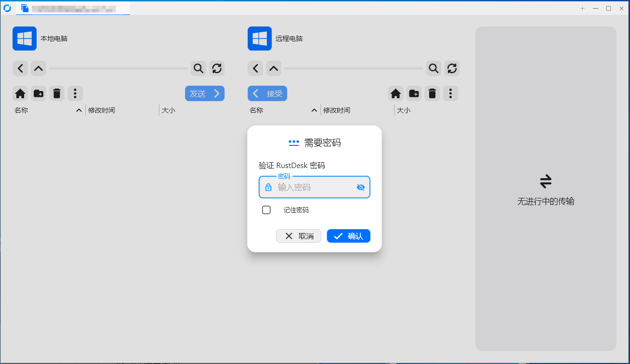The image size is (630, 364).
Task: Check the 记住密码 checkbox
Action: pos(266,210)
